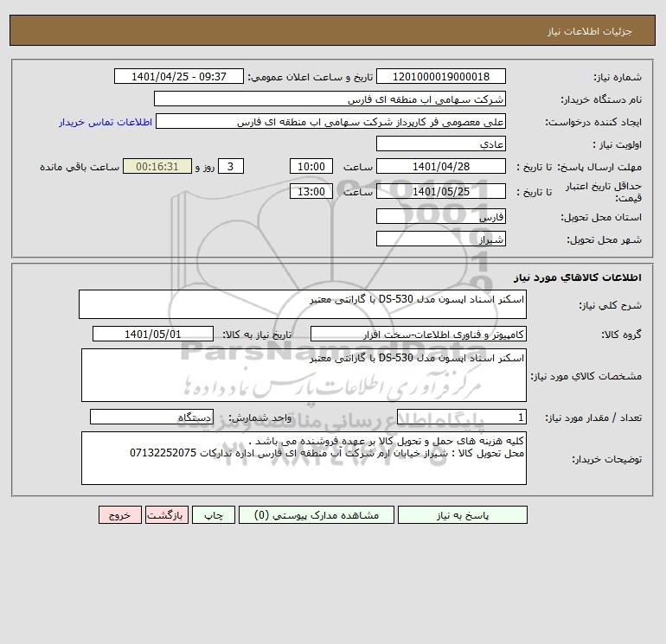Click the days remaining field 3
666x644 pixels.
coord(231,167)
